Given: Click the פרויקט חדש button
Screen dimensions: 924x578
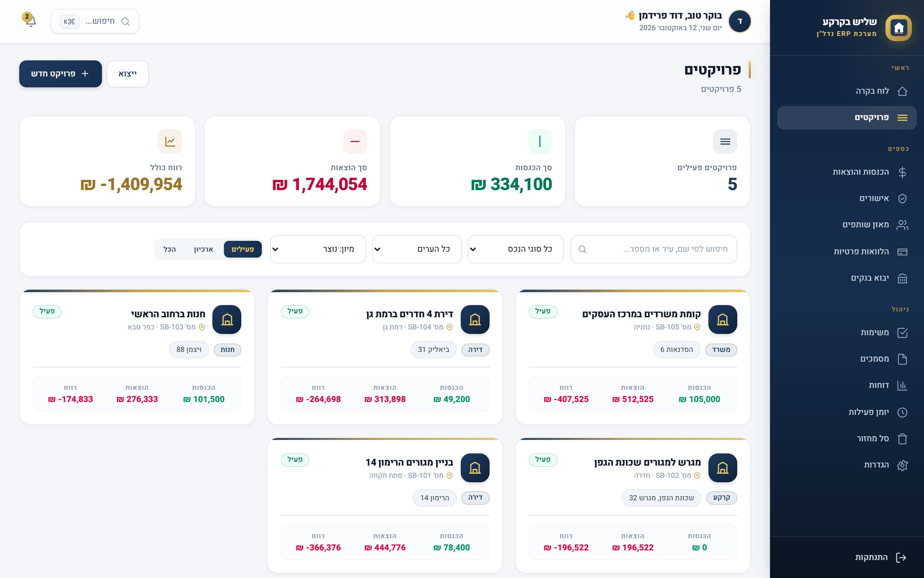Looking at the screenshot, I should click(61, 74).
